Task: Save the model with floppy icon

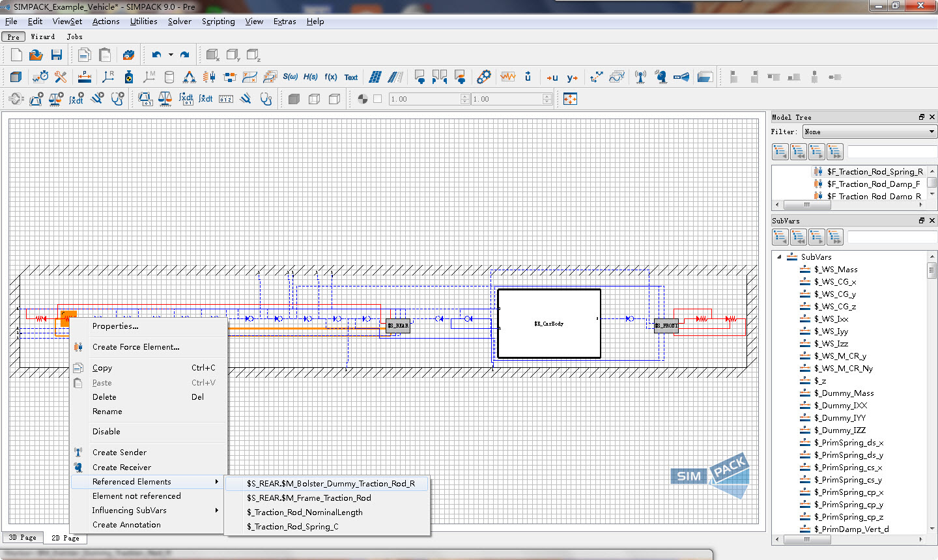Action: pyautogui.click(x=57, y=55)
